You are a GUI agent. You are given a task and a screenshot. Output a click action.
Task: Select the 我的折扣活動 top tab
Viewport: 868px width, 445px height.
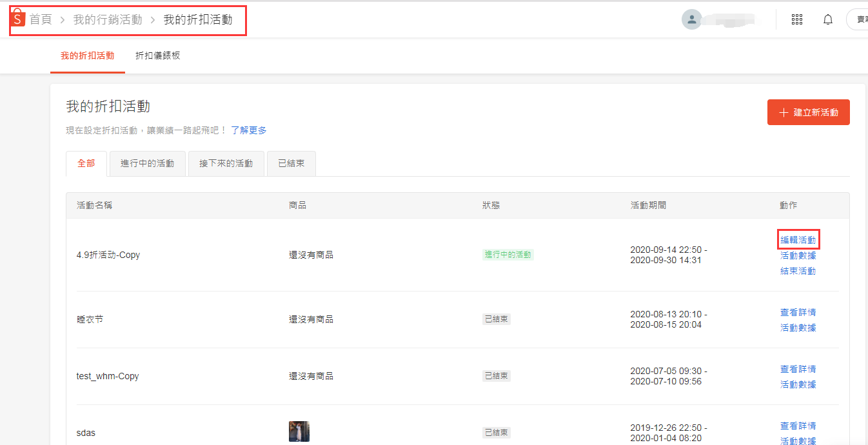tap(88, 55)
